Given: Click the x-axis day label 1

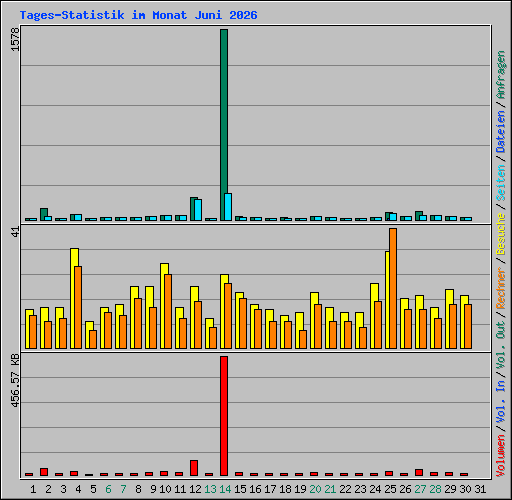Looking at the screenshot, I should pos(33,489).
